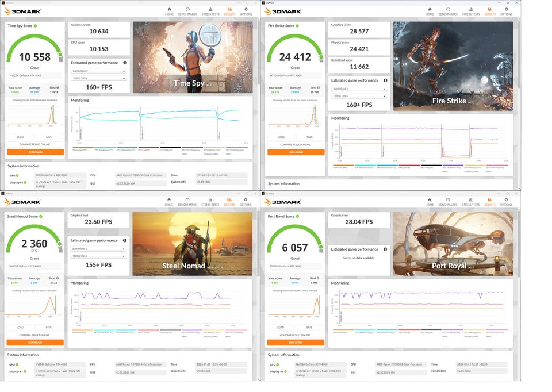Screen dimensions: 552x392
Task: Switch to Results tab in the Fire Strike window
Action: point(490,11)
